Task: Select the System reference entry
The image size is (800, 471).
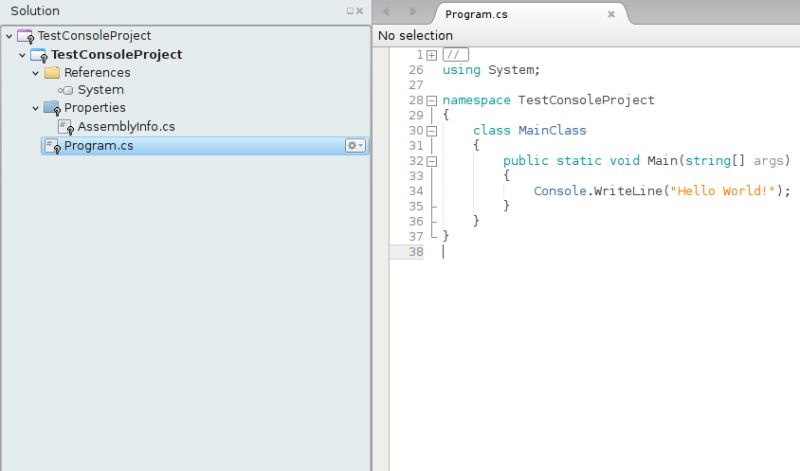Action: pos(101,90)
